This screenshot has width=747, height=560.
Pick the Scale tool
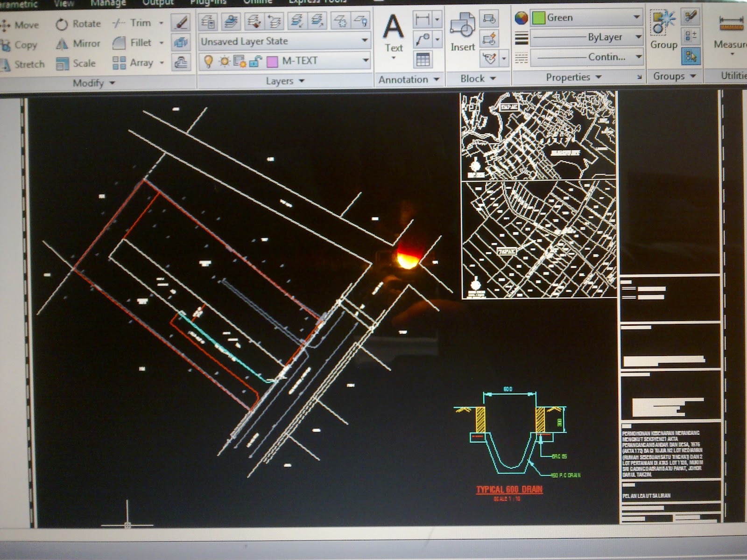76,63
